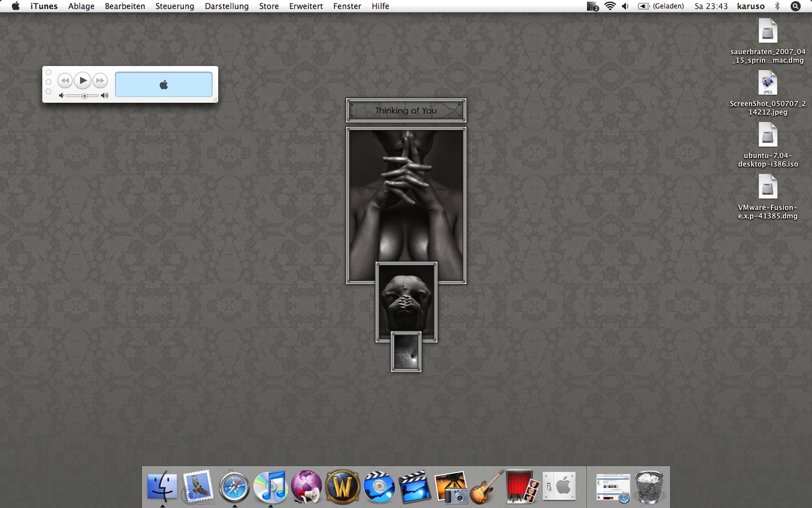Launch Mail from the Dock
Viewport: 812px width, 508px height.
pyautogui.click(x=198, y=487)
